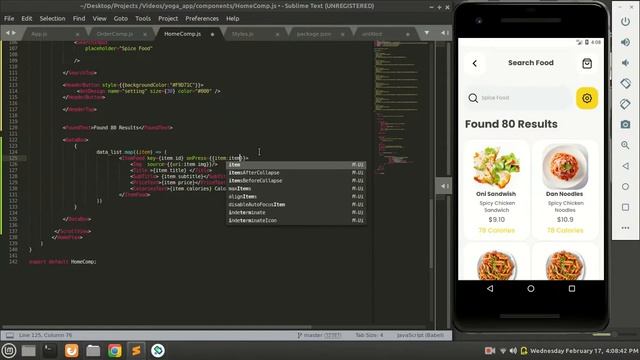Image resolution: width=640 pixels, height=360 pixels.
Task: Close the package.json tab
Action: coord(342,34)
